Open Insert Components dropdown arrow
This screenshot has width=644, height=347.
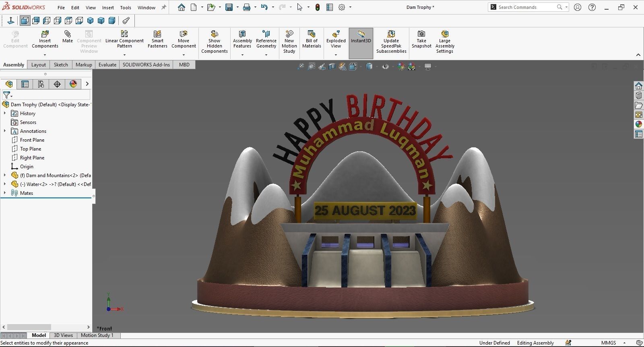tap(45, 55)
